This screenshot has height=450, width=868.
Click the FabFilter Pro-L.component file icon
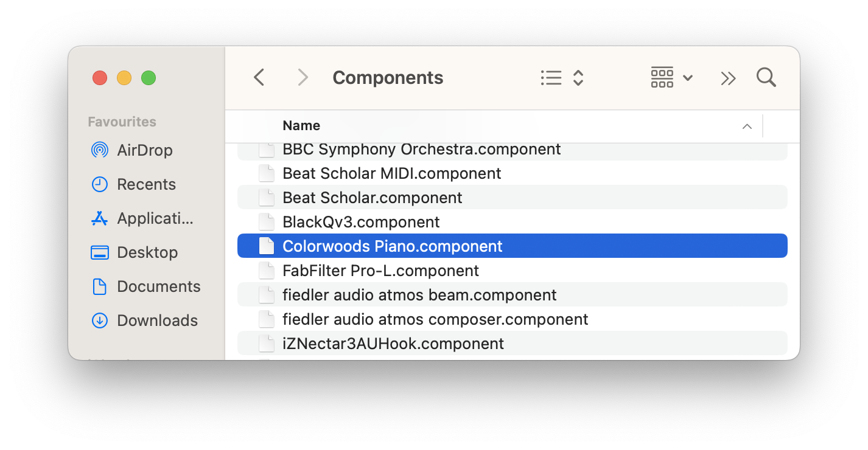pyautogui.click(x=267, y=271)
